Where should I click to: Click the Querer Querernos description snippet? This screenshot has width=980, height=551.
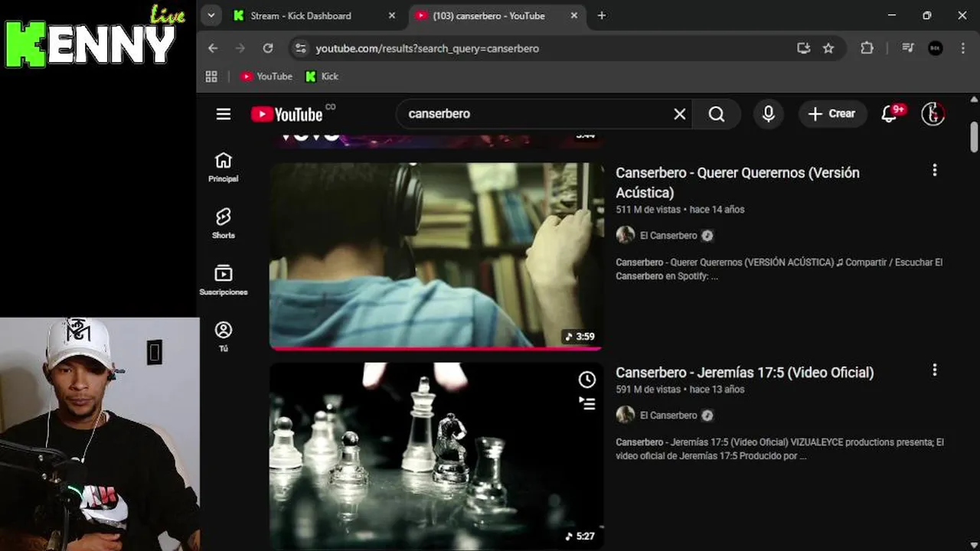[x=779, y=269]
